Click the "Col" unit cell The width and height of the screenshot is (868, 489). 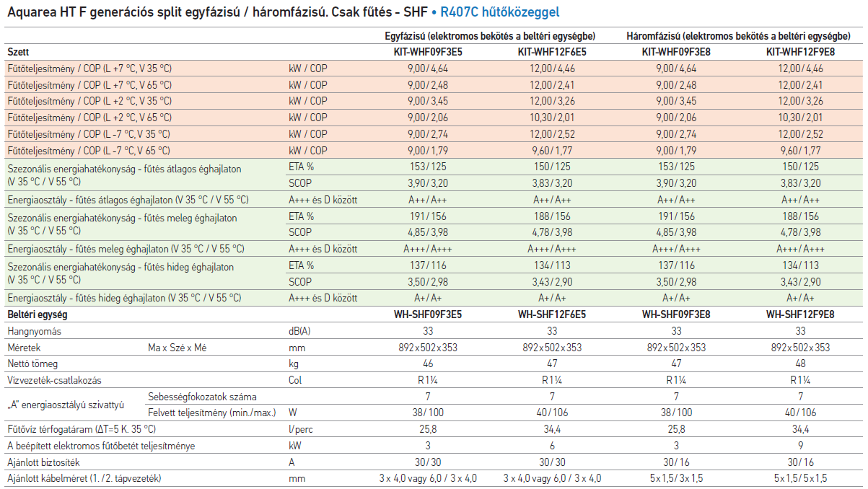[295, 380]
